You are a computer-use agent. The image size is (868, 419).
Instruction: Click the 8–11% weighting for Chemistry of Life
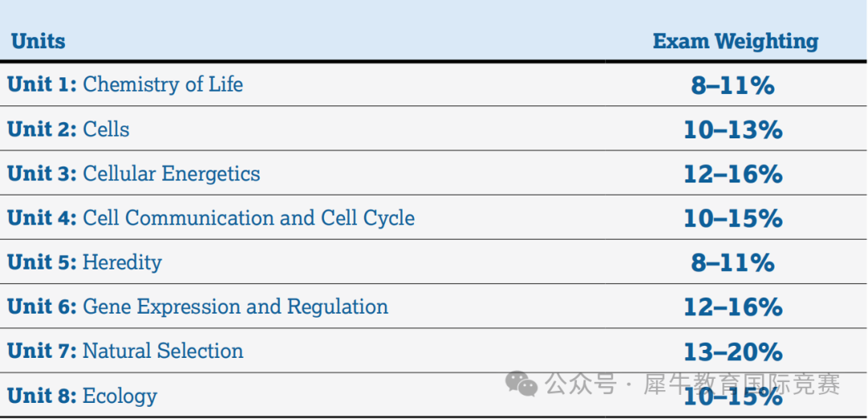[x=732, y=85]
